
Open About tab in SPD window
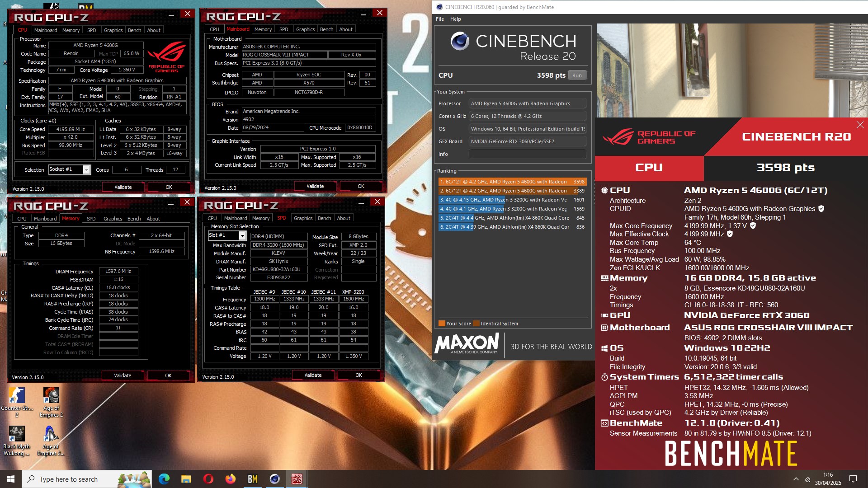coord(344,218)
